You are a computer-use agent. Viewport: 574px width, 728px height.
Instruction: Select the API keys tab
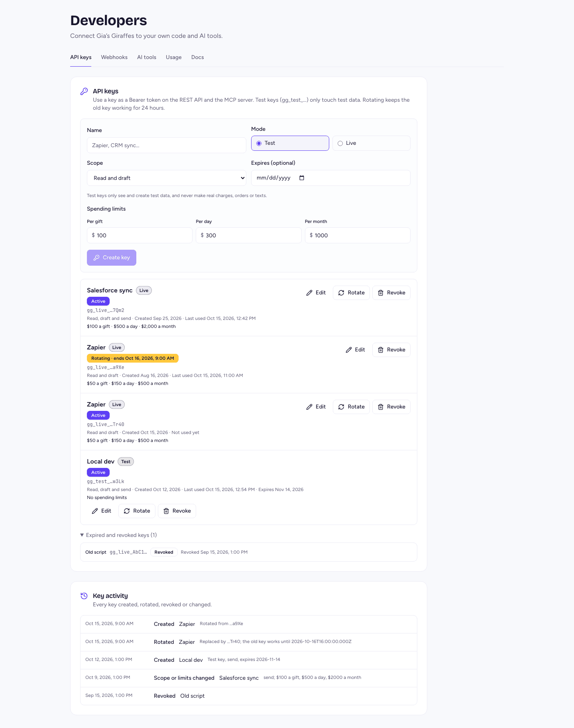[81, 57]
